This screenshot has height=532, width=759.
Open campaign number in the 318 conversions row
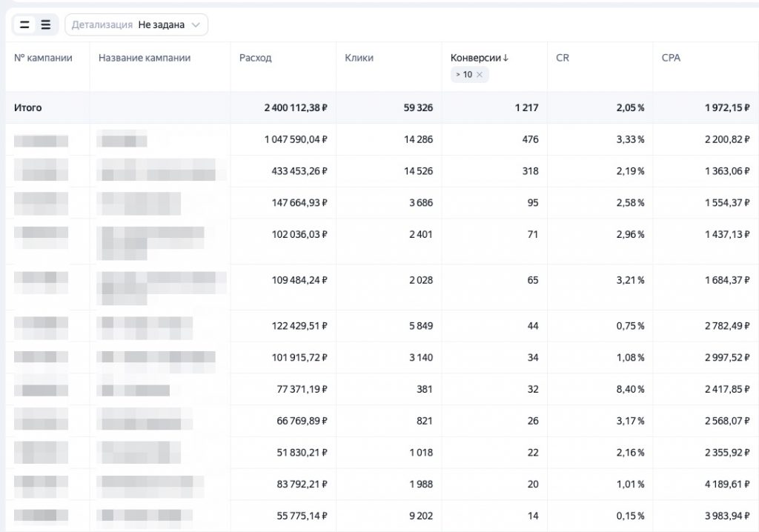coord(42,170)
